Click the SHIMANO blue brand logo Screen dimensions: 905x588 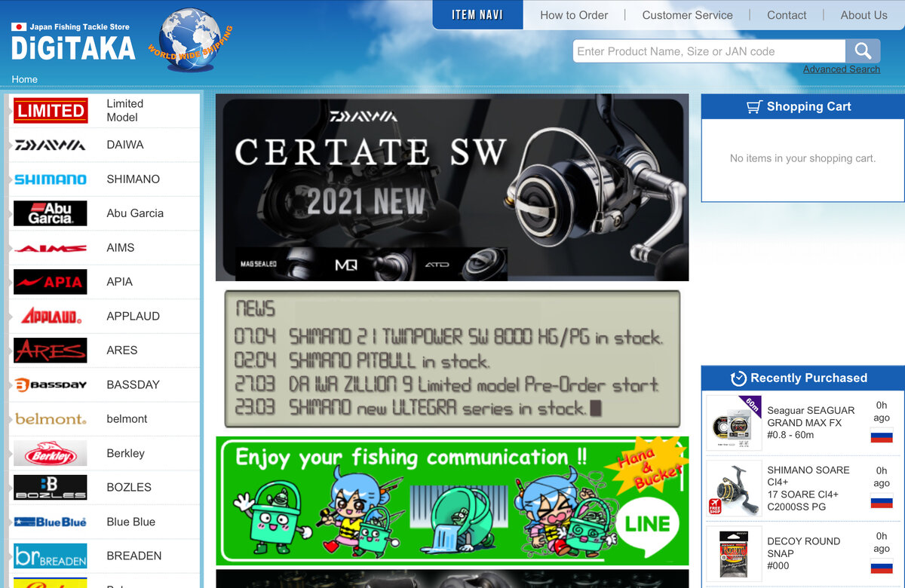51,179
